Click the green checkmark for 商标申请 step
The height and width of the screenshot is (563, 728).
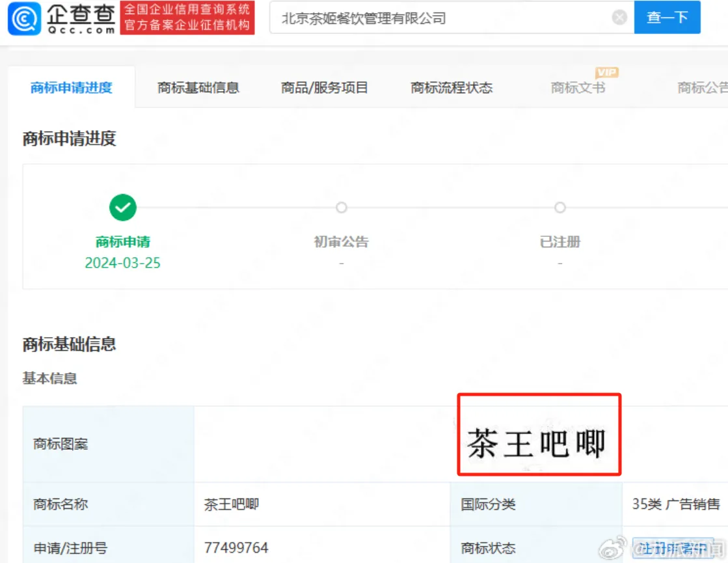[x=123, y=208]
